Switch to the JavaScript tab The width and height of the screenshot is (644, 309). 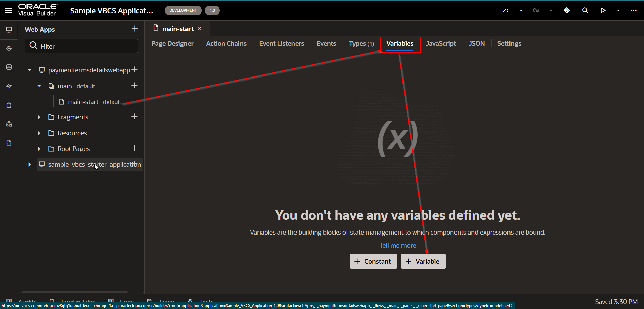[x=441, y=43]
